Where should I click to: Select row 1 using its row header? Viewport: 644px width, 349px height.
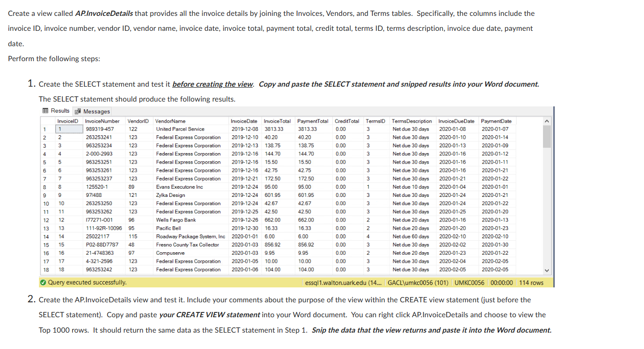[x=44, y=129]
